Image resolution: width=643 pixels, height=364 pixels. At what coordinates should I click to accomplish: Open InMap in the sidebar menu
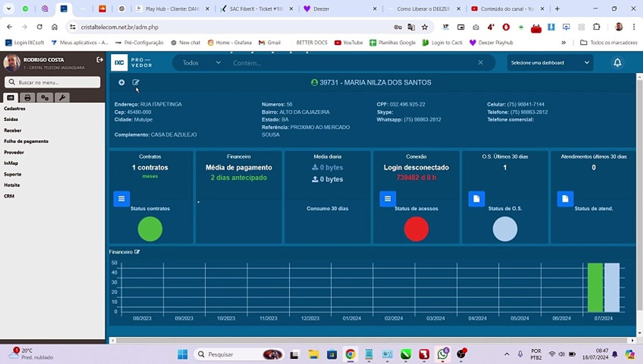[11, 163]
